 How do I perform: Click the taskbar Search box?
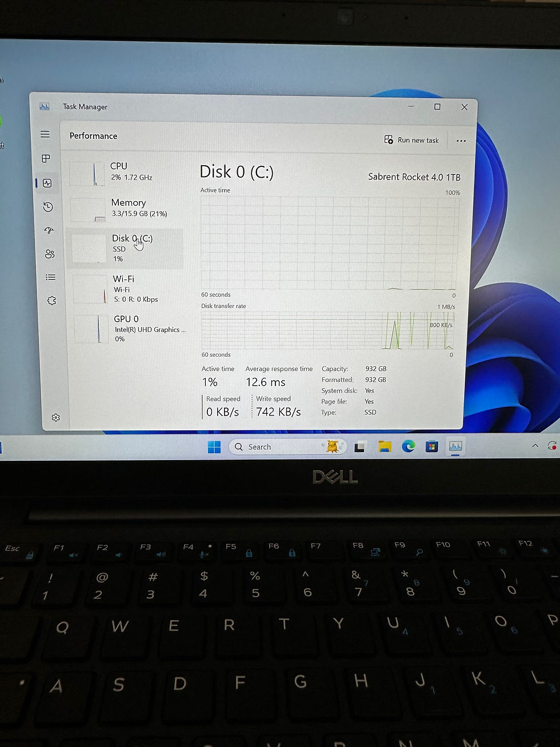pos(287,447)
